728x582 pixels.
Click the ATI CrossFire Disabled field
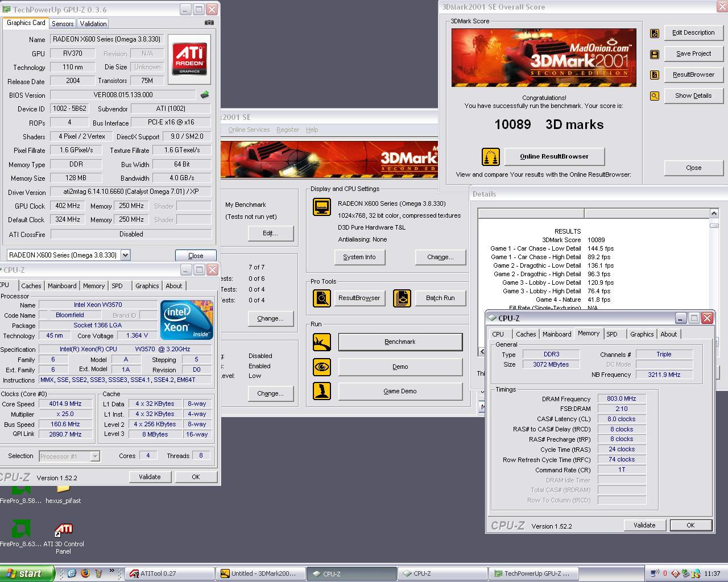click(131, 234)
